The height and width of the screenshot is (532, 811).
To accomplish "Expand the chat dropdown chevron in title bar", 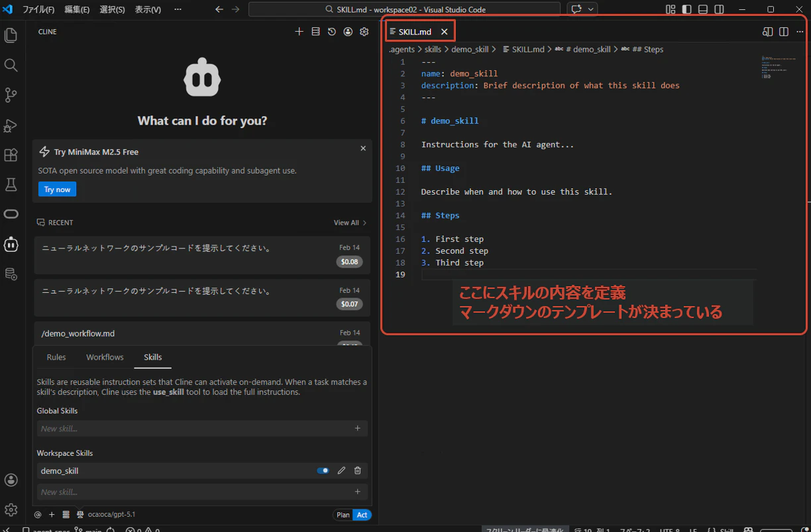I will pyautogui.click(x=590, y=10).
